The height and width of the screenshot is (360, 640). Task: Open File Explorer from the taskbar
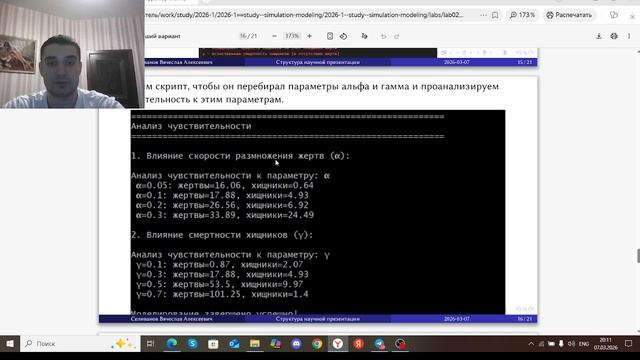(255, 344)
